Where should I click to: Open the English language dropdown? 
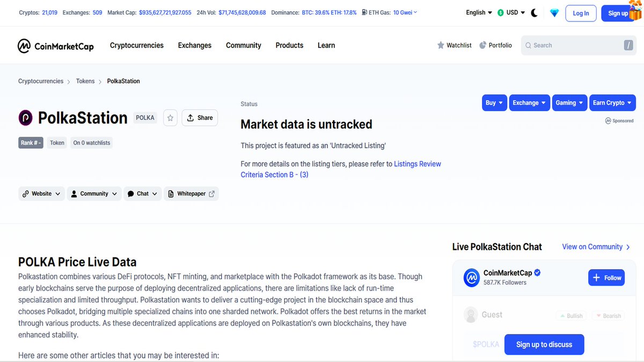click(x=479, y=13)
